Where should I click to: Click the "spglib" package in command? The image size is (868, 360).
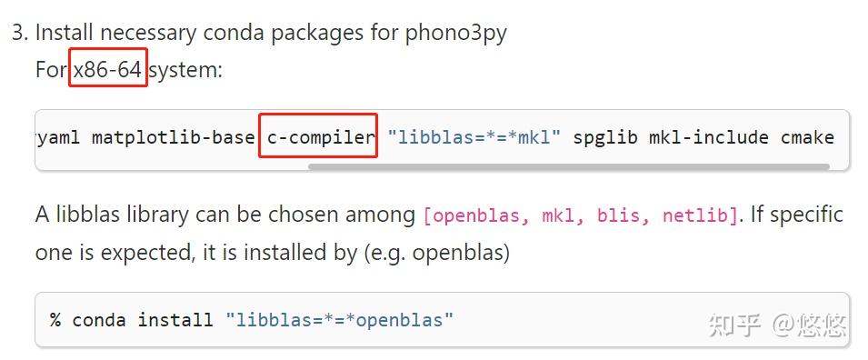[x=605, y=137]
